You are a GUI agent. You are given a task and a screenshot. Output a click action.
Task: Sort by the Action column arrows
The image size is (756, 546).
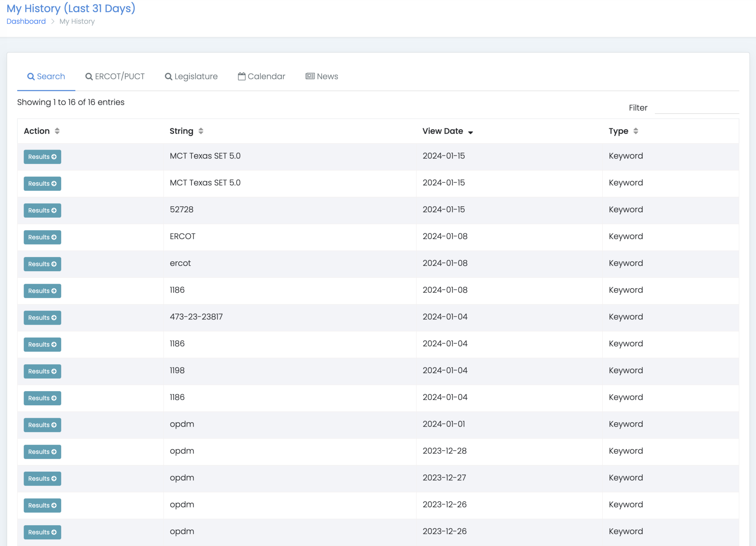[x=57, y=131]
